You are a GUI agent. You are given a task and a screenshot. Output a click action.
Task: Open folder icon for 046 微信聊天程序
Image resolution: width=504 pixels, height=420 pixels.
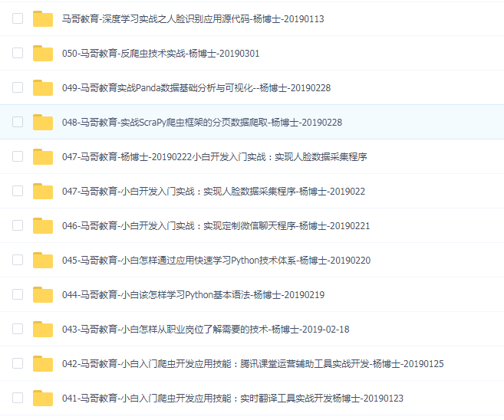43,225
